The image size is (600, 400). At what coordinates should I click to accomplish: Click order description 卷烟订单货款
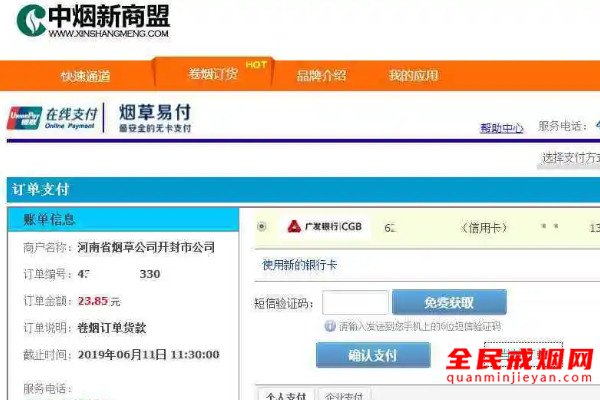[112, 328]
